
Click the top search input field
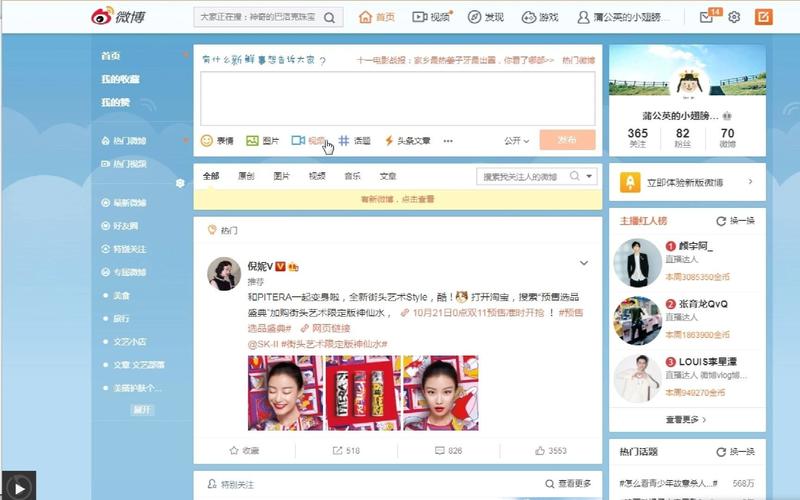tap(259, 17)
